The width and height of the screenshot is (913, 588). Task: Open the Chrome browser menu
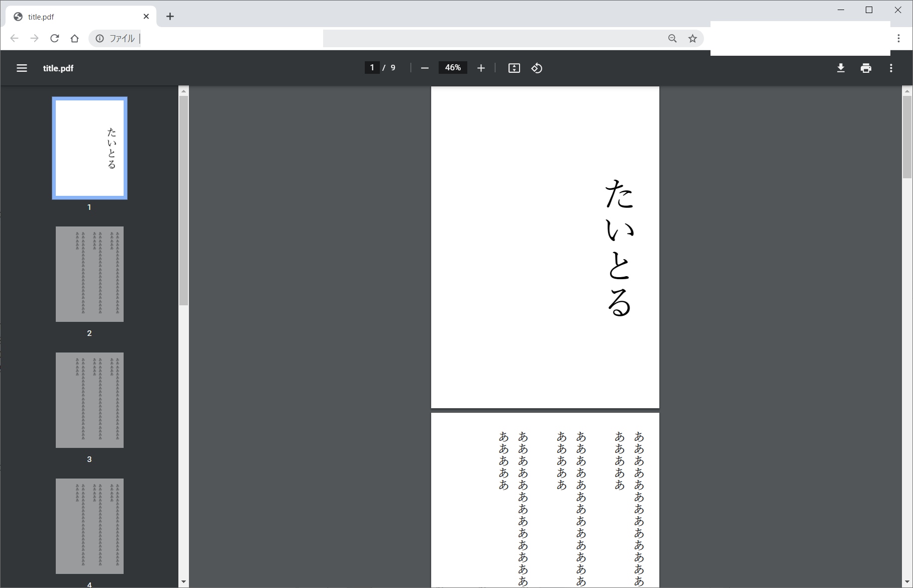898,39
